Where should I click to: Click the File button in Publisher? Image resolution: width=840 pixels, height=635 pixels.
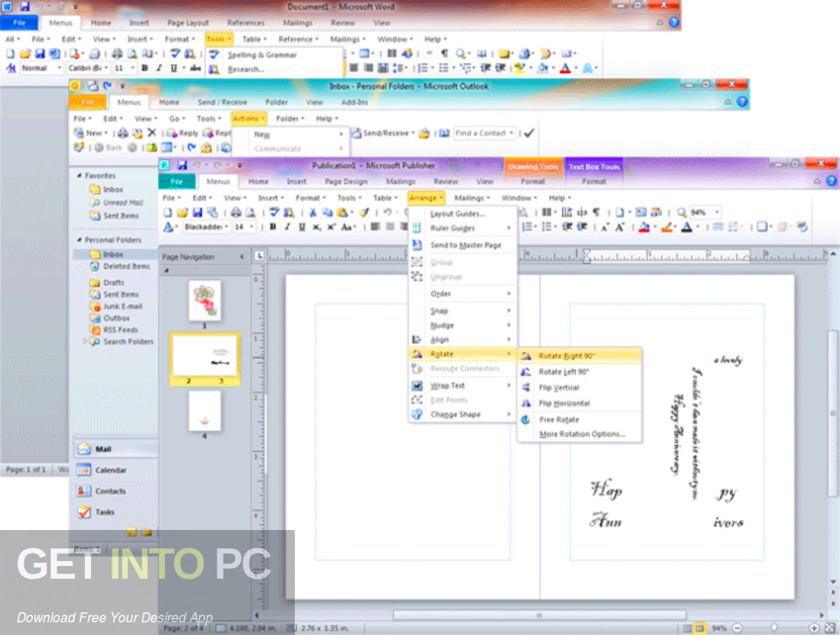176,181
